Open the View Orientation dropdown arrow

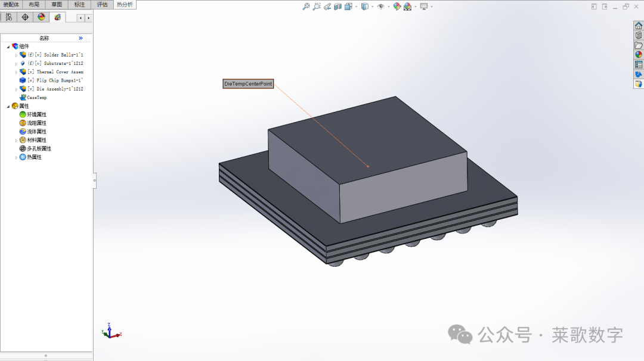click(355, 7)
